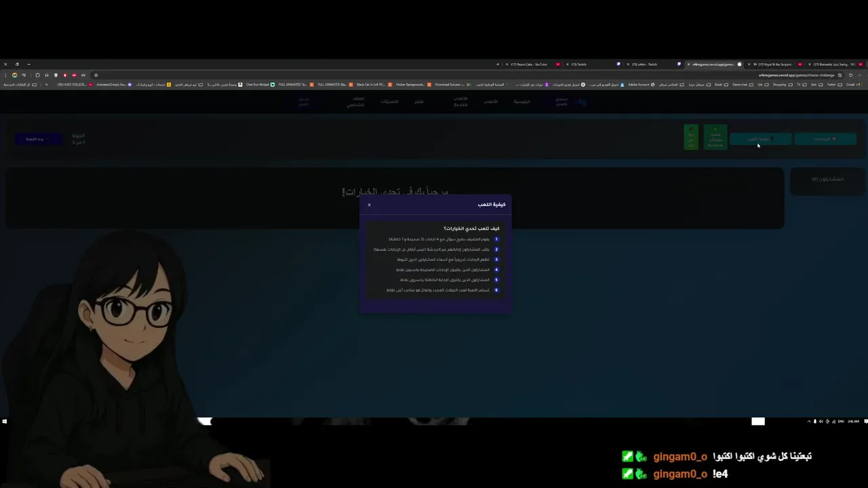Click the المشاركون (0) participants panel header
The width and height of the screenshot is (868, 488).
point(827,180)
